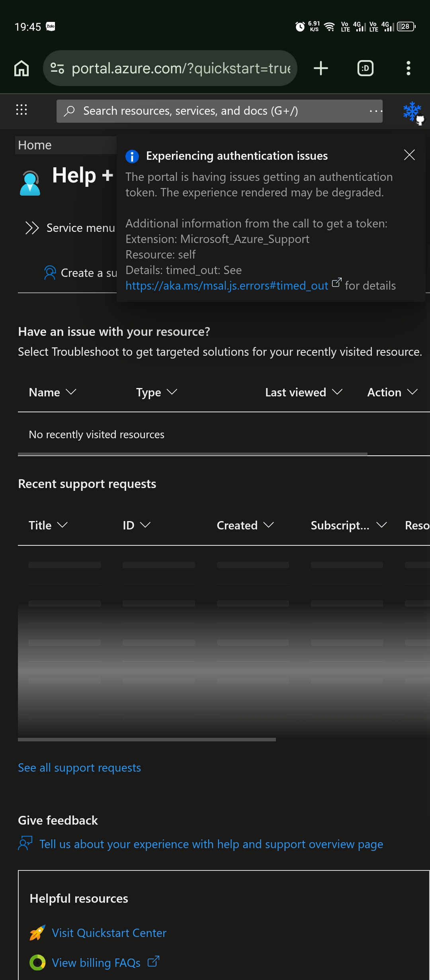Open the Azure portal menu grid icon
Viewport: 430px width, 980px height.
tap(21, 110)
